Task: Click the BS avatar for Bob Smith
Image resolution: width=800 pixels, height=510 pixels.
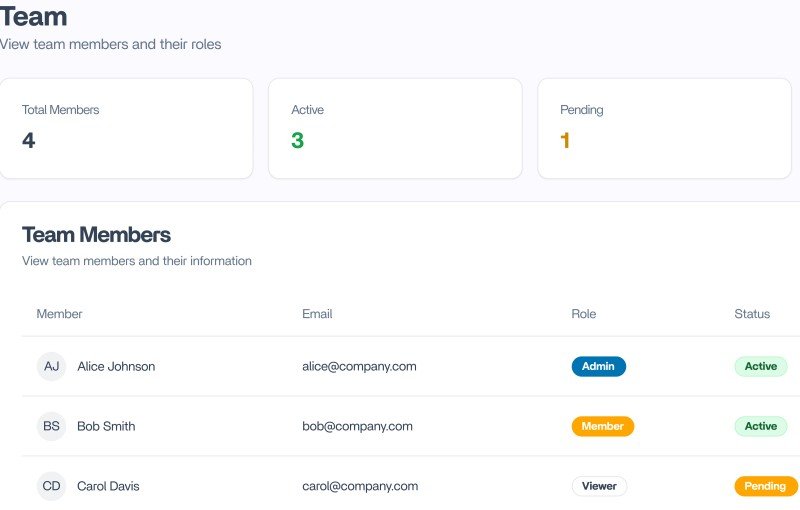Action: click(51, 426)
